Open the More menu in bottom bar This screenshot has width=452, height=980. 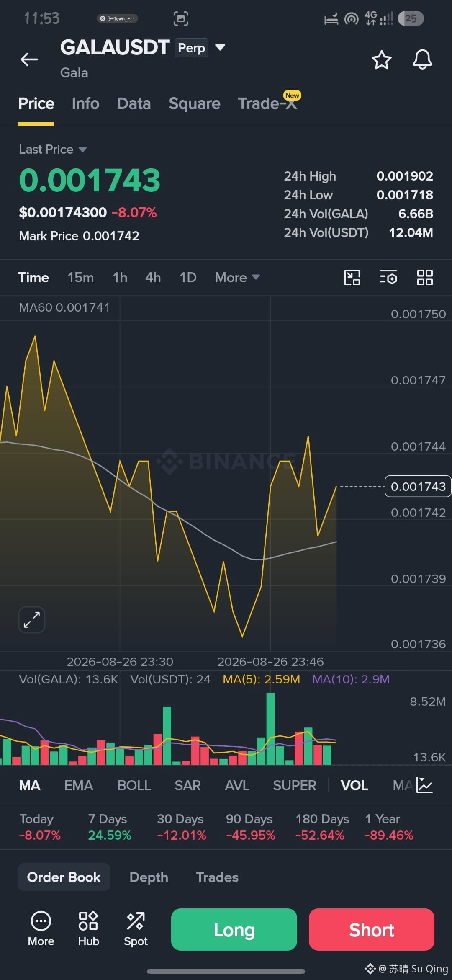(x=41, y=928)
